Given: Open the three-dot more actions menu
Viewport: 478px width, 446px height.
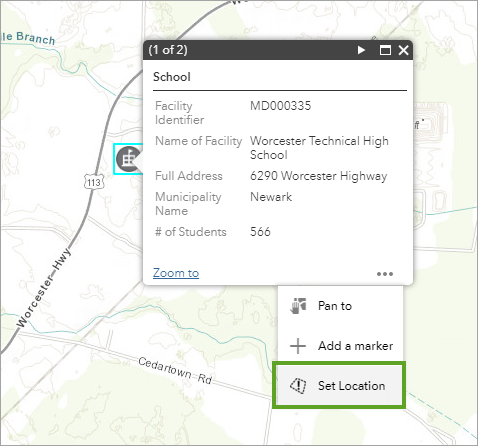Looking at the screenshot, I should click(385, 274).
